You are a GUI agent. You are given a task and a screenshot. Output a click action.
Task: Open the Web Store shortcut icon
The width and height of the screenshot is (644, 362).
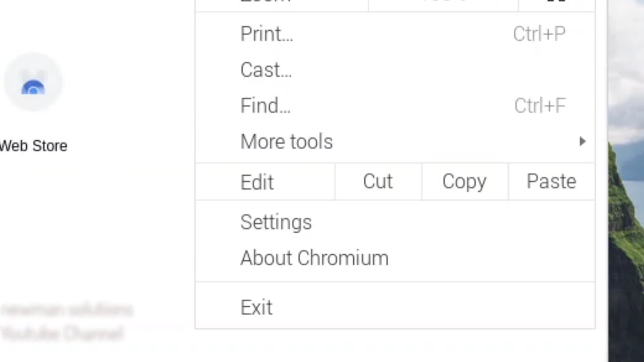(34, 82)
